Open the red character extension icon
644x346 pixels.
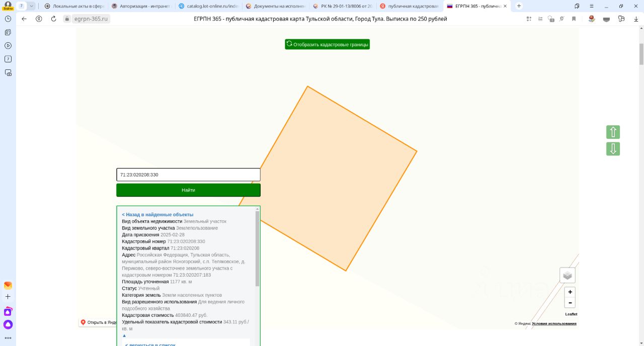coord(592,19)
